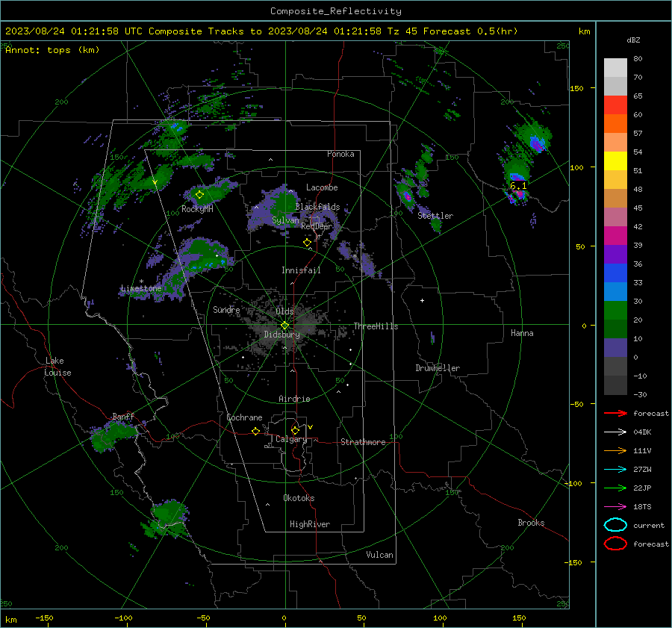Select the orange 111V arrow legend icon
Image resolution: width=672 pixels, height=628 pixels.
click(615, 450)
